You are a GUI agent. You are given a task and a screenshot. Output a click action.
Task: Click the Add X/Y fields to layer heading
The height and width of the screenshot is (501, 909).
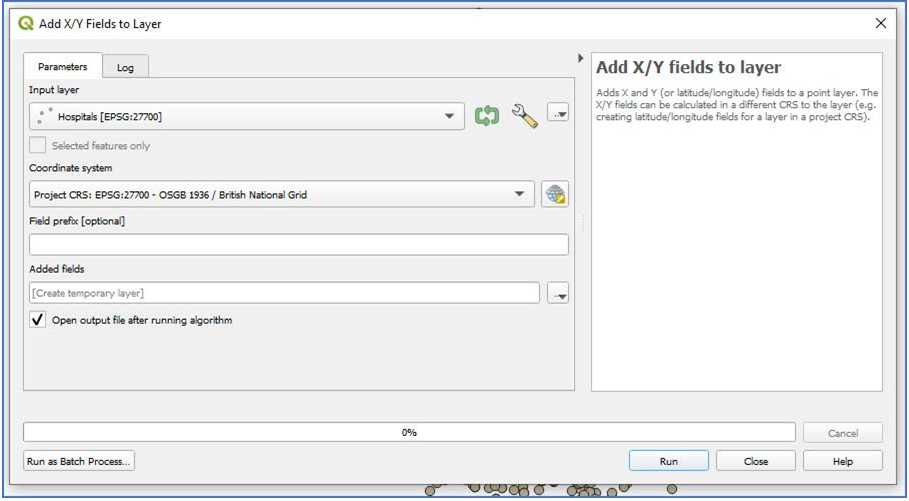pos(689,67)
